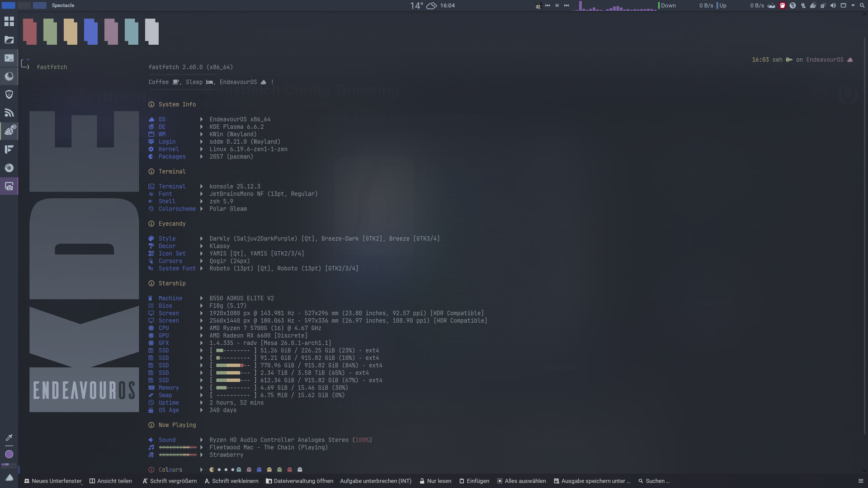The image size is (868, 488).
Task: Click Ausgabe speichern unter button
Action: 592,481
